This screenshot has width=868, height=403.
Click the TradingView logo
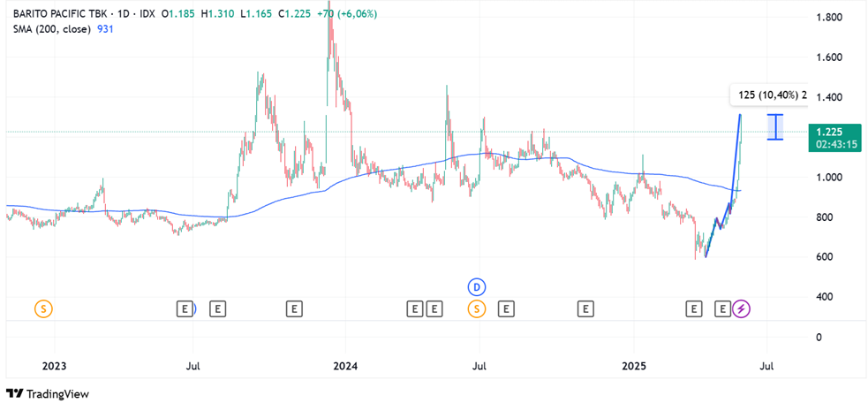(x=47, y=394)
